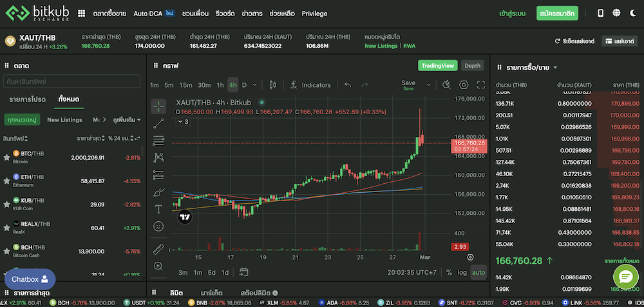Screen dimensions: 644x307
Task: Open the Save layout dropdown arrow
Action: (x=428, y=84)
